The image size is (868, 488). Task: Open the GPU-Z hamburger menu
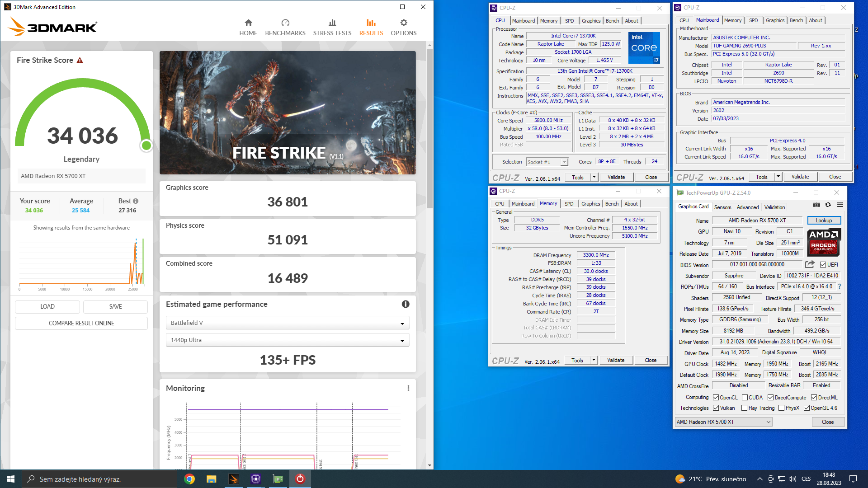(840, 205)
